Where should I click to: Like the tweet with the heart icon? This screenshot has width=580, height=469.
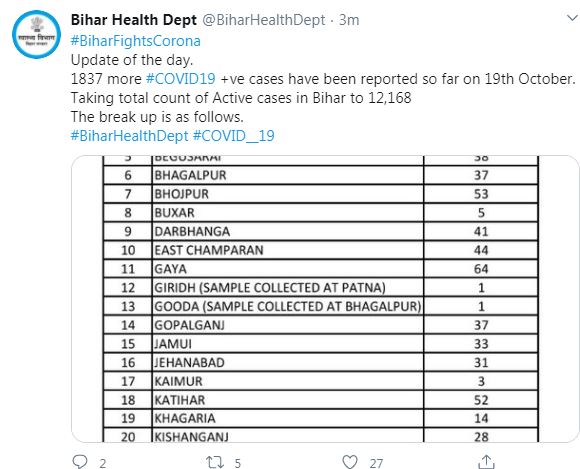tap(350, 462)
